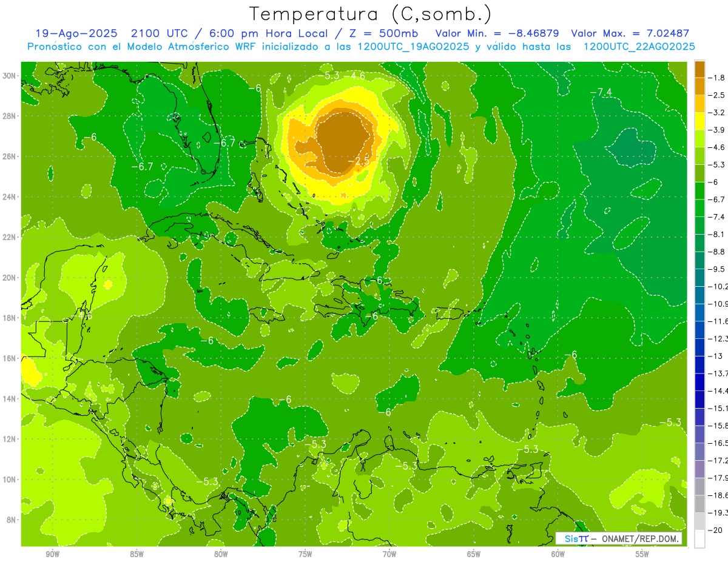Click the "-4.6" contour label near Yucatan

point(82,315)
